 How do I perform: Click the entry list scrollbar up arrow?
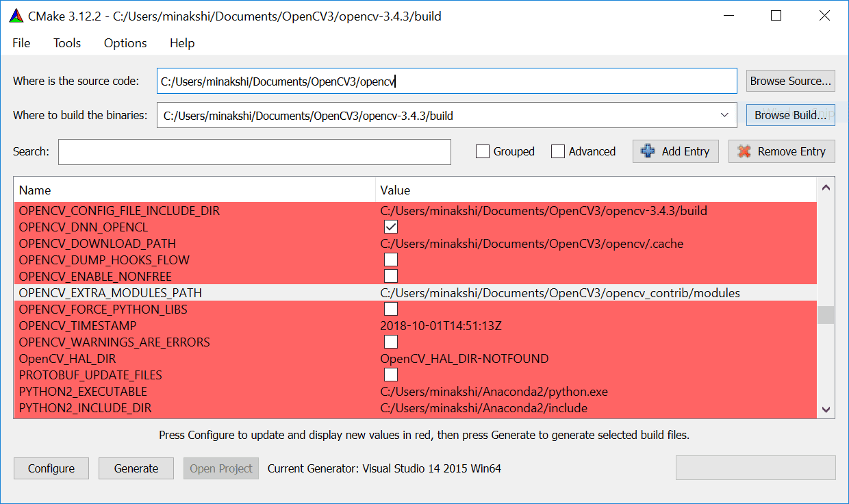[x=826, y=187]
